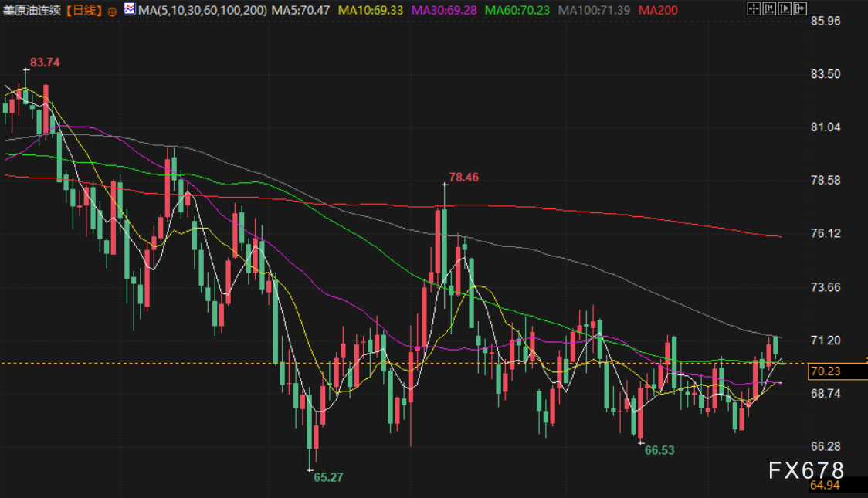
Task: Click the 65.27 low price marker
Action: pyautogui.click(x=328, y=477)
